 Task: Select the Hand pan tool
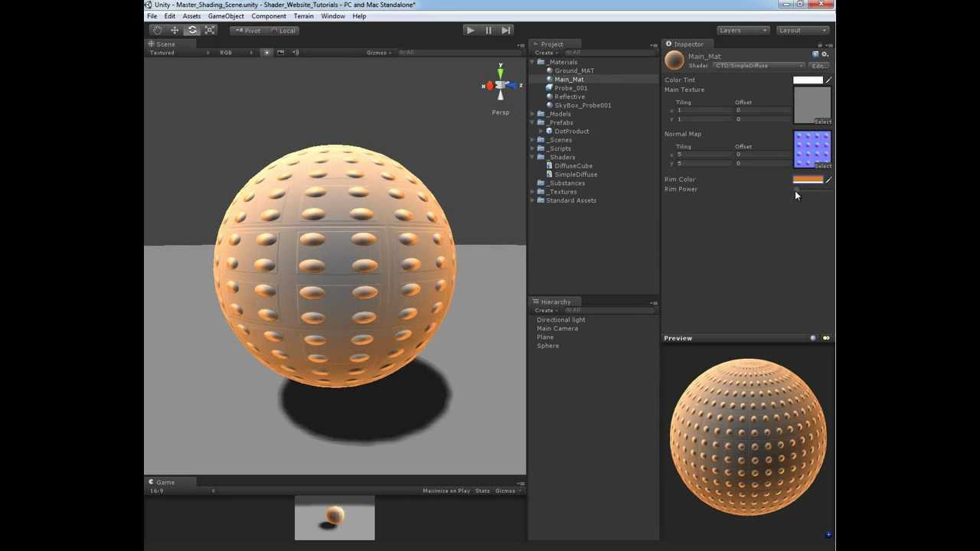[157, 30]
